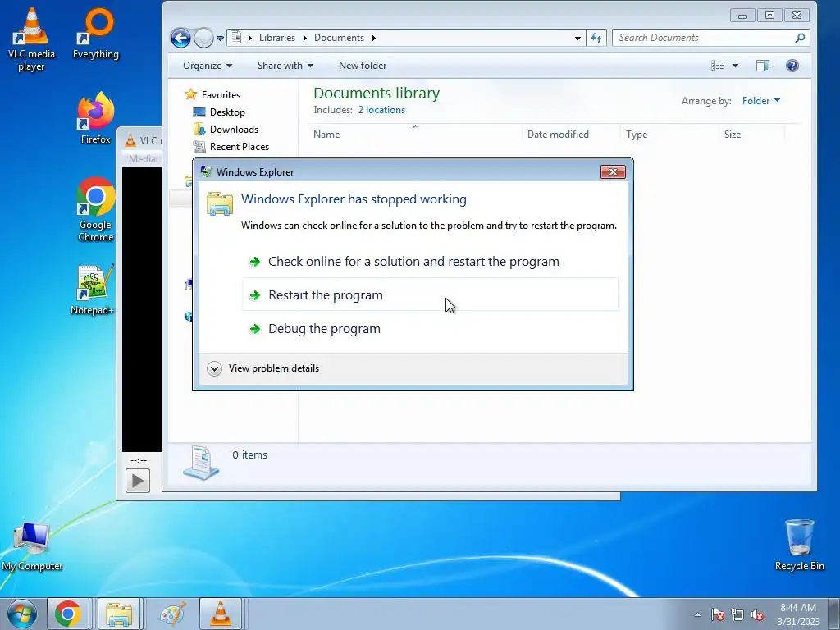This screenshot has width=840, height=630.
Task: Open the Share with dropdown
Action: [285, 66]
